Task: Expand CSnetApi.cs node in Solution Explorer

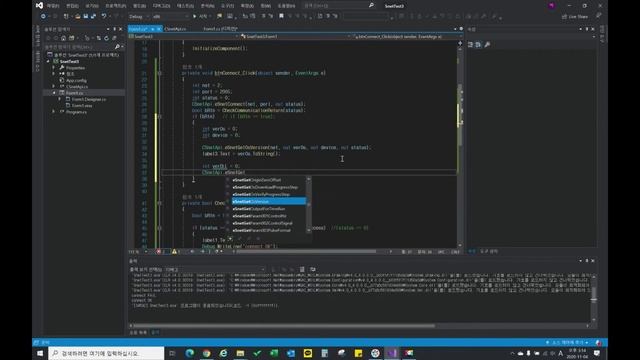Action: tap(53, 87)
